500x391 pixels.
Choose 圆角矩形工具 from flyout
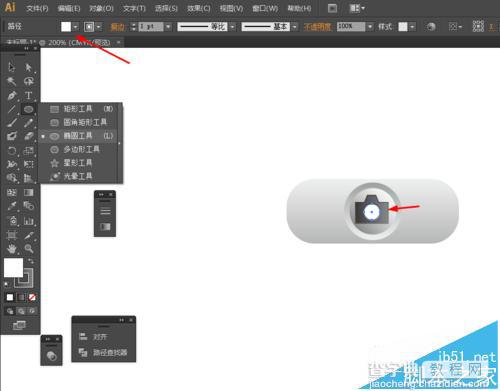pos(81,122)
